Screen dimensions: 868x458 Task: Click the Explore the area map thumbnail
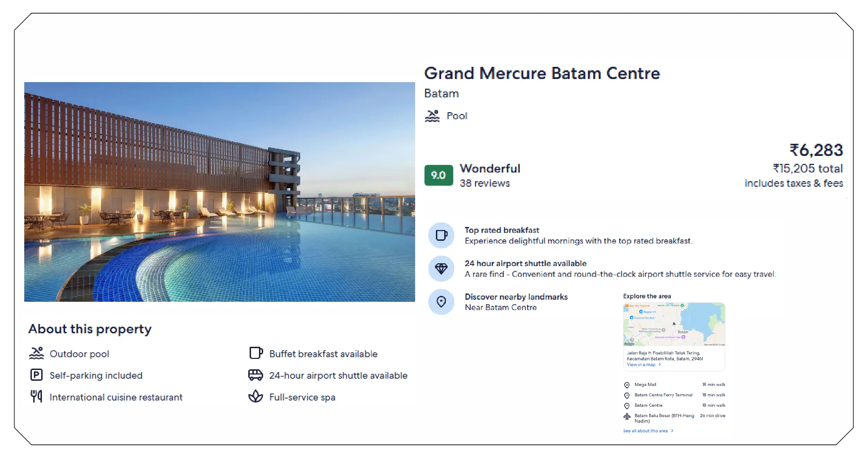[674, 325]
